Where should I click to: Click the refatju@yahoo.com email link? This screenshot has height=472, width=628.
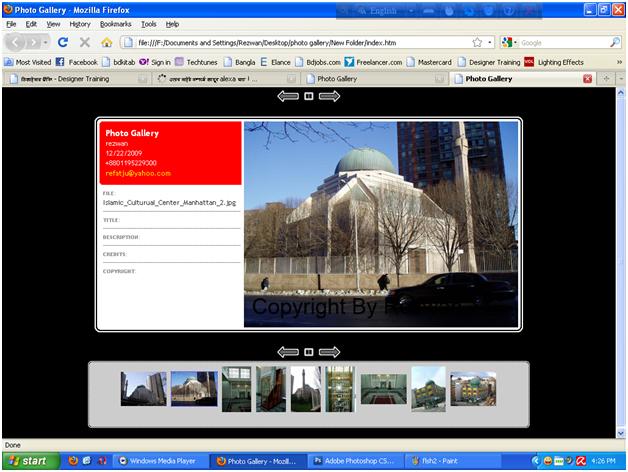click(x=138, y=173)
